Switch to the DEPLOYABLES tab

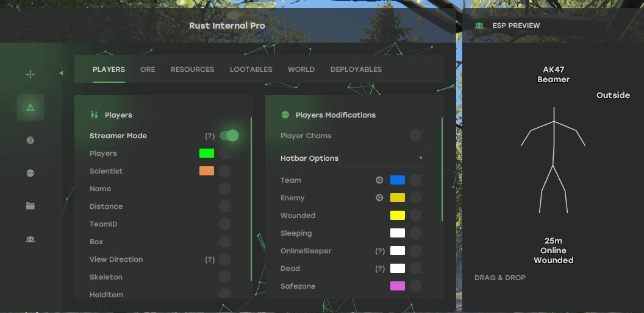tap(356, 69)
